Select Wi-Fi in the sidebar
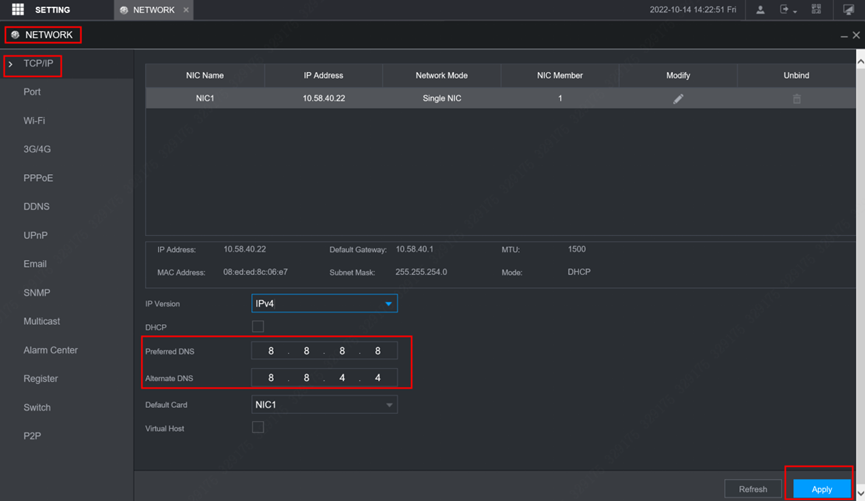 tap(34, 121)
